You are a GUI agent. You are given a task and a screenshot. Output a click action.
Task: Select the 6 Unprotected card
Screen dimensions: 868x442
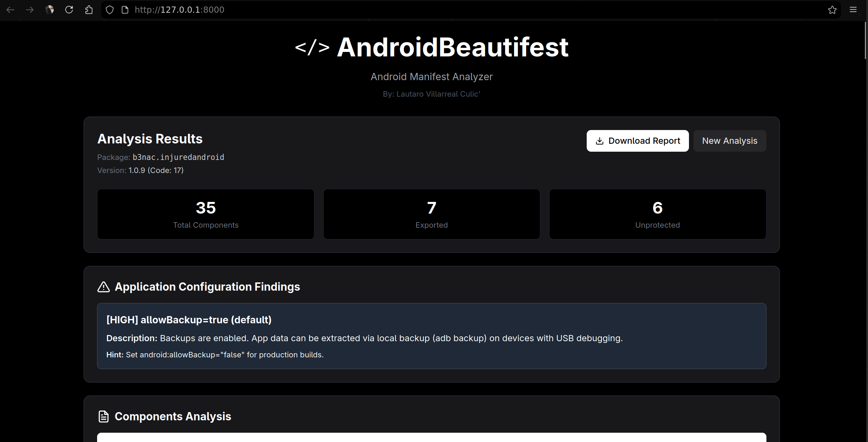click(x=657, y=214)
